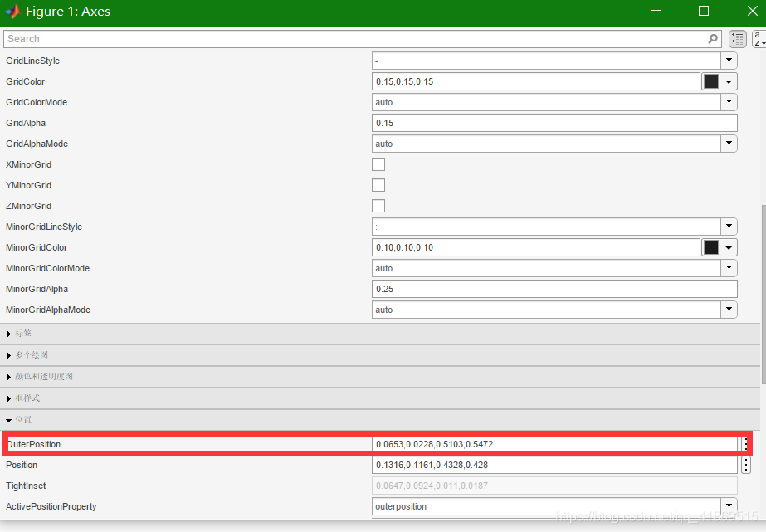Image resolution: width=766 pixels, height=532 pixels.
Task: Click the MATLAB logo in title bar
Action: (12, 12)
